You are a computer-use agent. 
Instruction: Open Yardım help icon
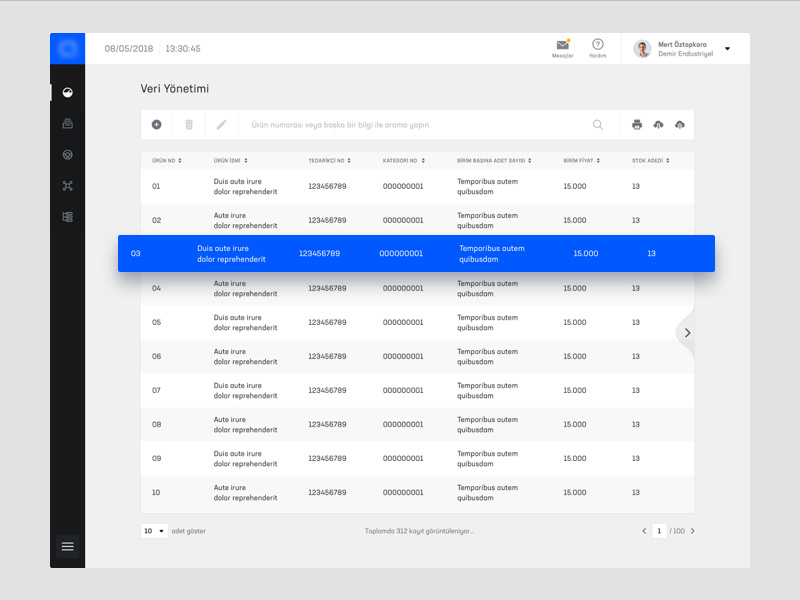[x=597, y=45]
